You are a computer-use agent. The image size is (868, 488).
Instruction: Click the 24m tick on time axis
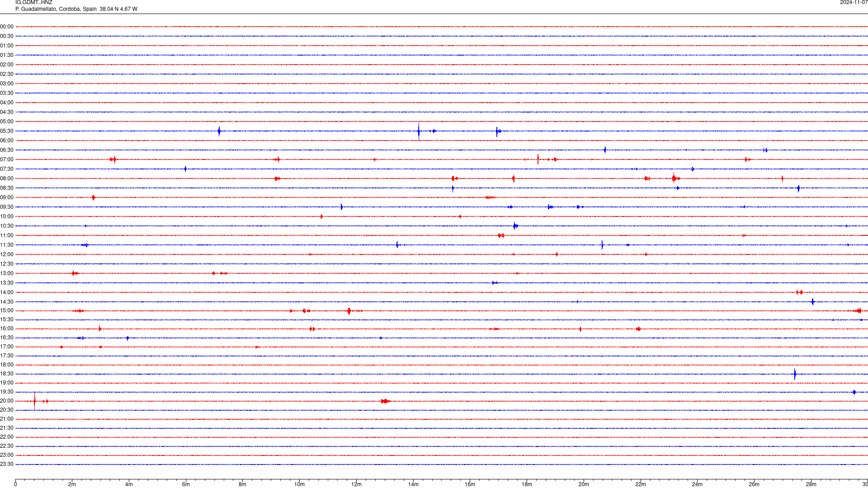click(697, 484)
